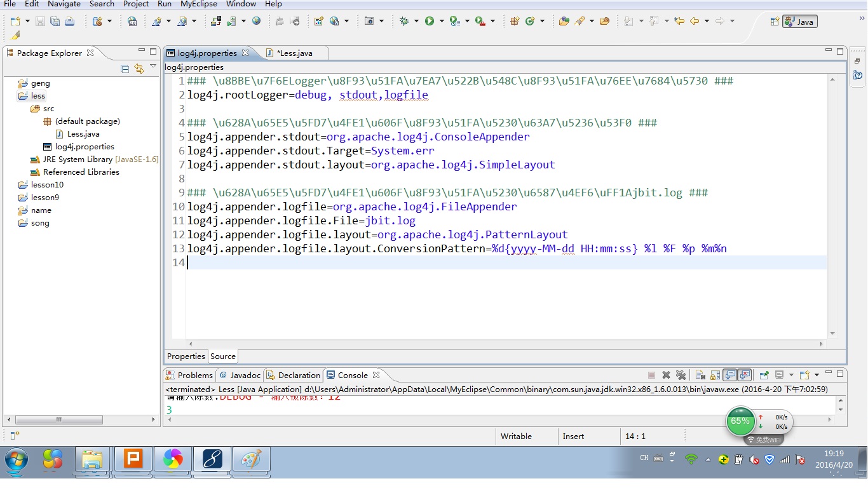Switch to the Source tab below editor
The image size is (868, 488).
click(x=223, y=356)
